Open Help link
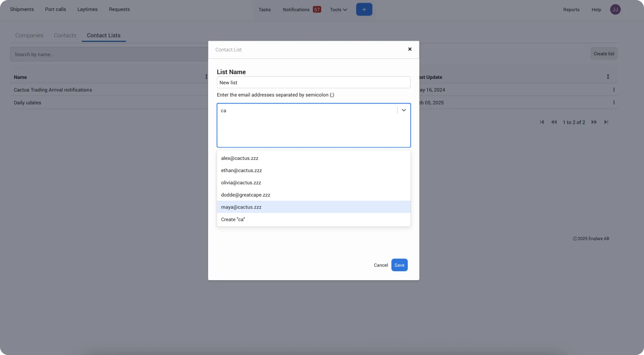The width and height of the screenshot is (644, 355). [x=596, y=10]
